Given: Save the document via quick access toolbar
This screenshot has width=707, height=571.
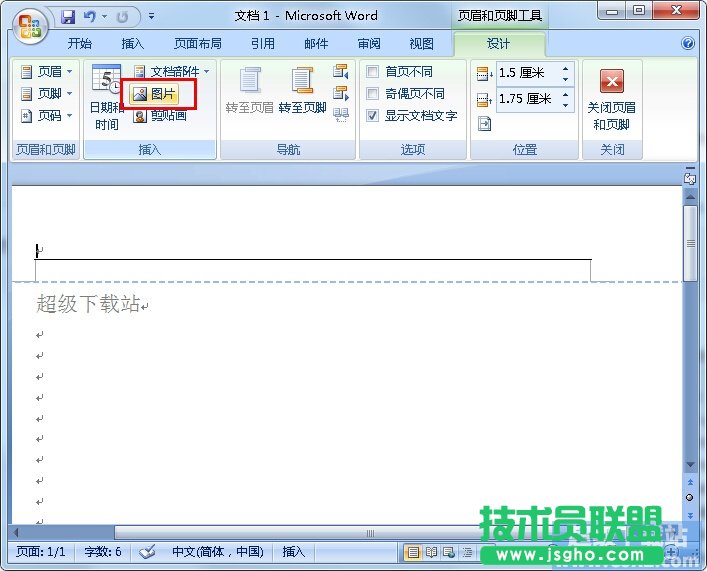Looking at the screenshot, I should tap(68, 17).
